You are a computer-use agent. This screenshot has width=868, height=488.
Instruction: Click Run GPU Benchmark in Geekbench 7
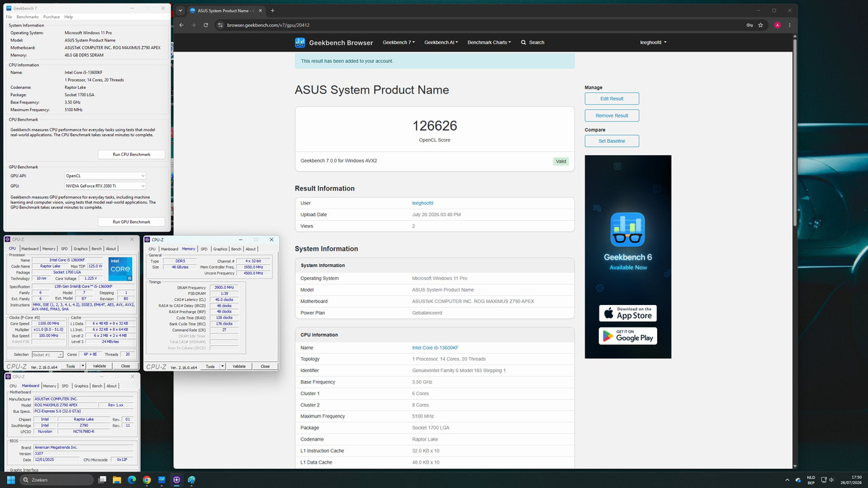coord(131,222)
